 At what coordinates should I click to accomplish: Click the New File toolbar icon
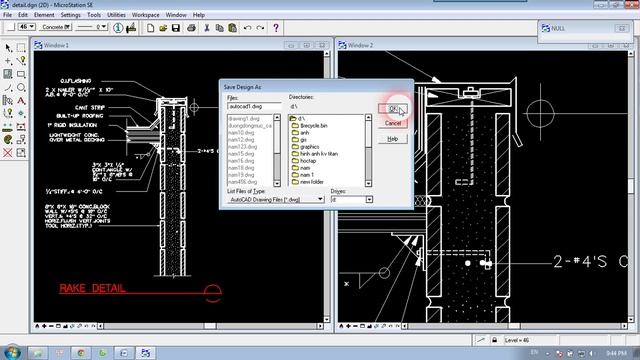pos(150,28)
